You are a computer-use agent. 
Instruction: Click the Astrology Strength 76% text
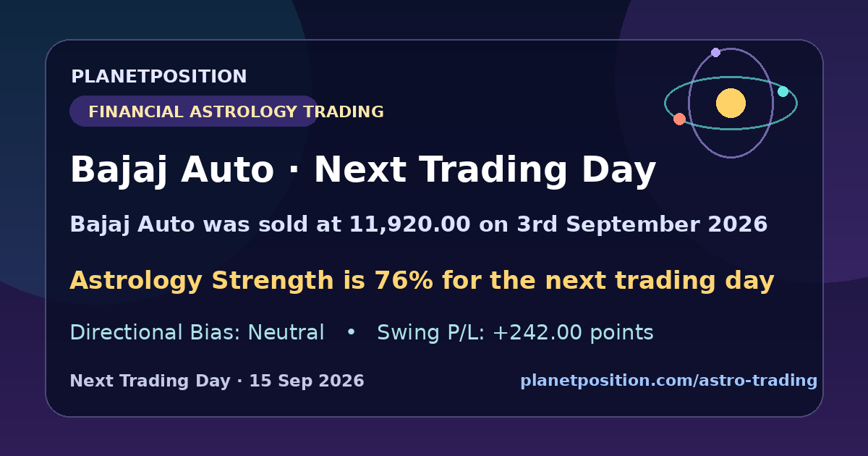(422, 280)
